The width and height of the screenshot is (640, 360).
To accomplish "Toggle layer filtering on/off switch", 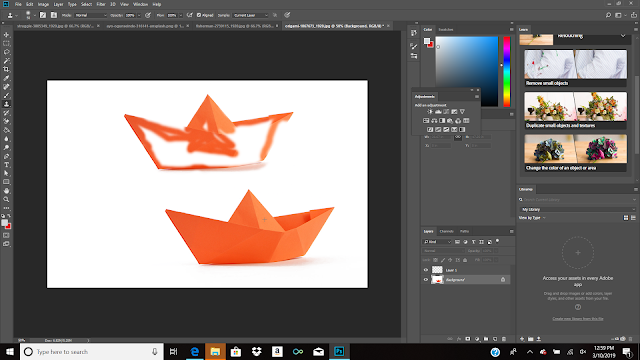I will [498, 241].
